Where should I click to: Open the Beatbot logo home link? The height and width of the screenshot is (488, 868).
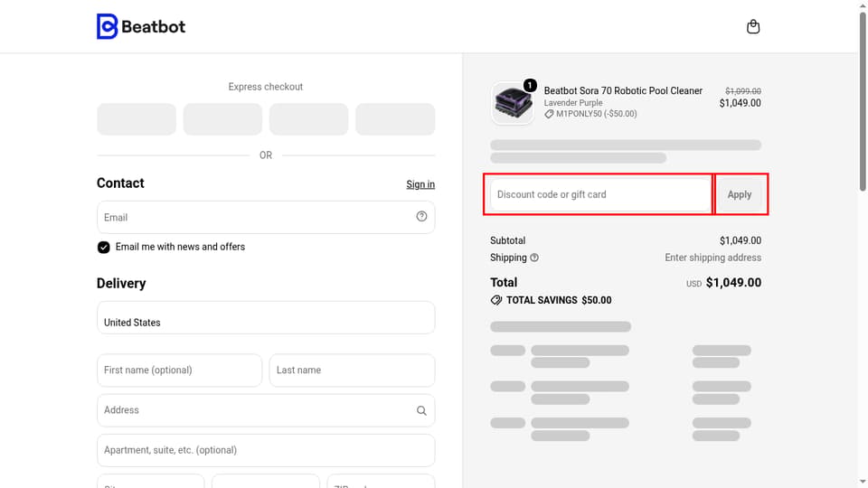141,26
